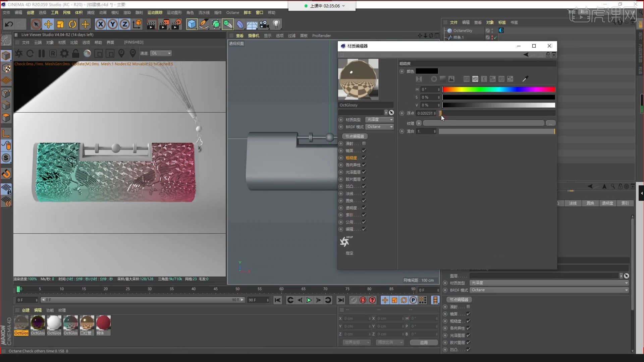644x362 pixels.
Task: Open BRDF 模式 Octane dropdown in attributes panel
Action: [549, 290]
